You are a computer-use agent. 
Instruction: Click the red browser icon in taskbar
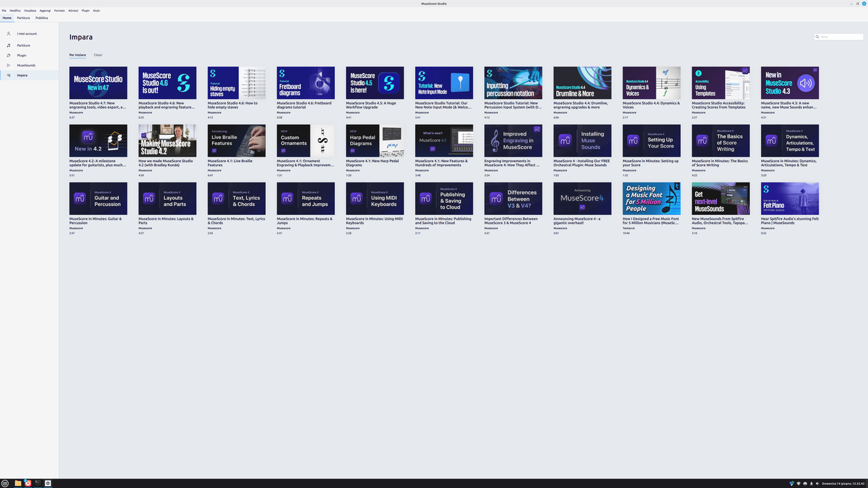tap(28, 483)
